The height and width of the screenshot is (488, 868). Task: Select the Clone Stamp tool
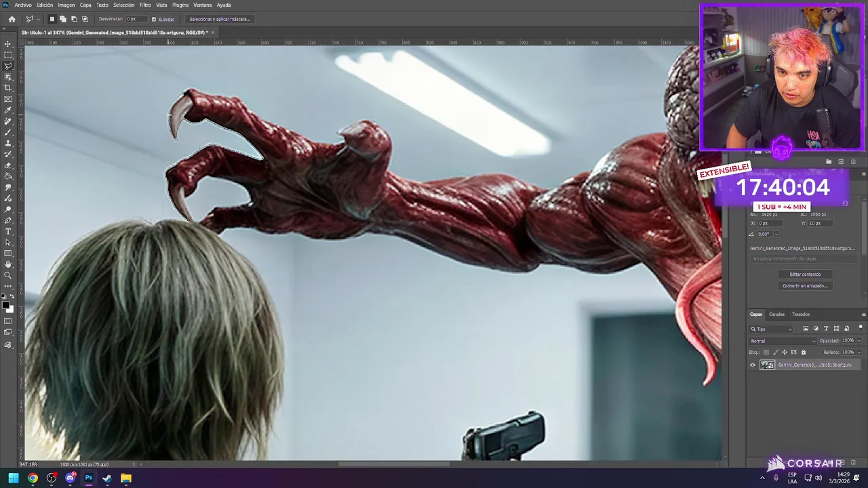tap(8, 143)
